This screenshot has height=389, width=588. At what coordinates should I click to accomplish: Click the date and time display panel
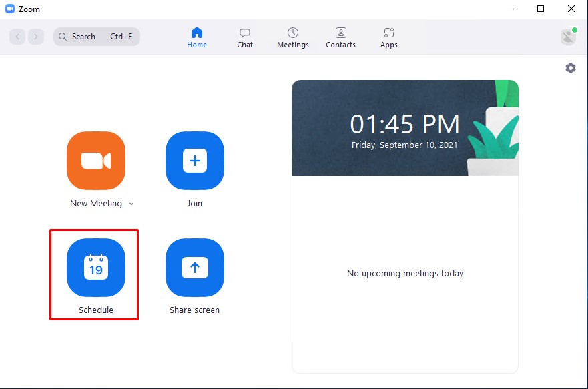click(404, 127)
